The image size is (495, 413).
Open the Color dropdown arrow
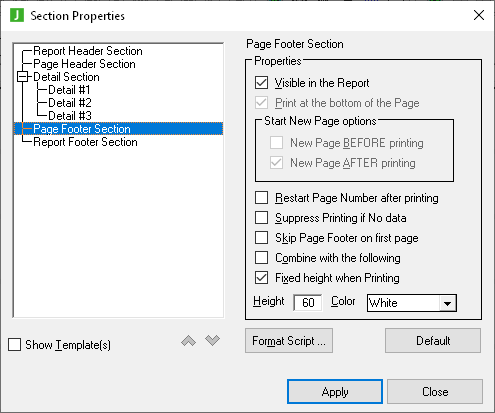click(447, 303)
